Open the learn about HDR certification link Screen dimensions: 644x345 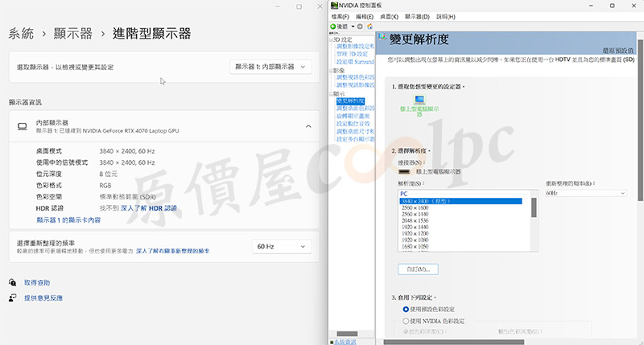point(149,208)
